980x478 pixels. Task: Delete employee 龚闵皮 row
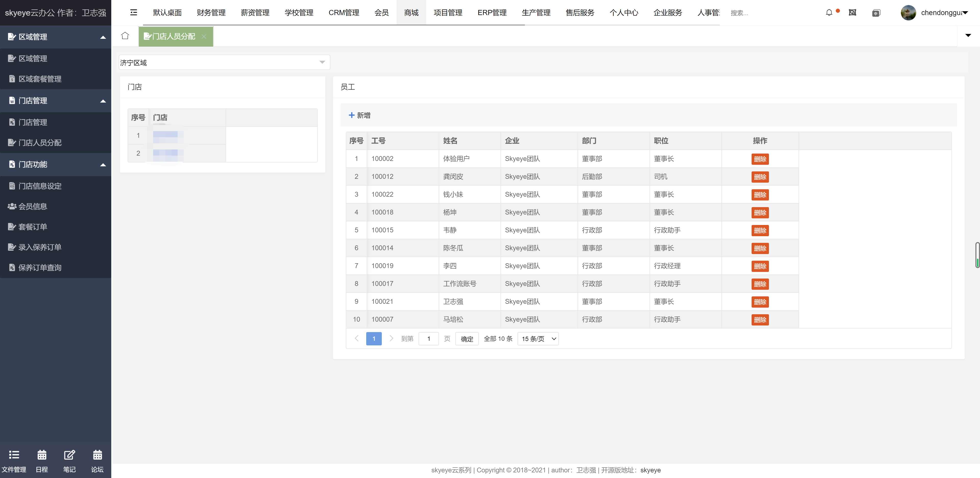[760, 177]
